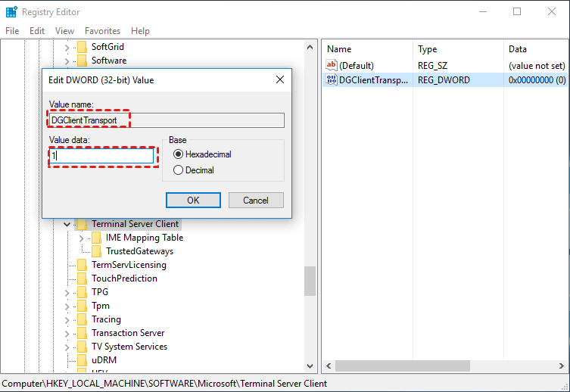
Task: Click the Registry Editor app icon in title bar
Action: point(11,11)
